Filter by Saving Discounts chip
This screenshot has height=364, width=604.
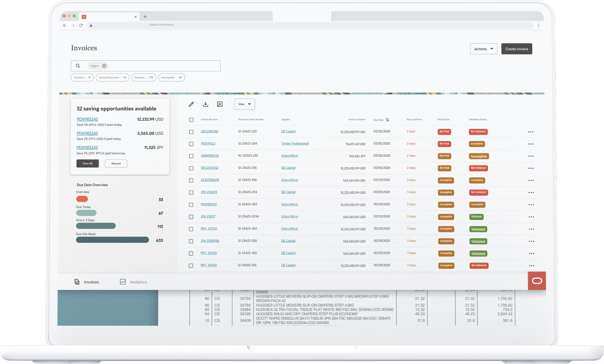tap(112, 78)
